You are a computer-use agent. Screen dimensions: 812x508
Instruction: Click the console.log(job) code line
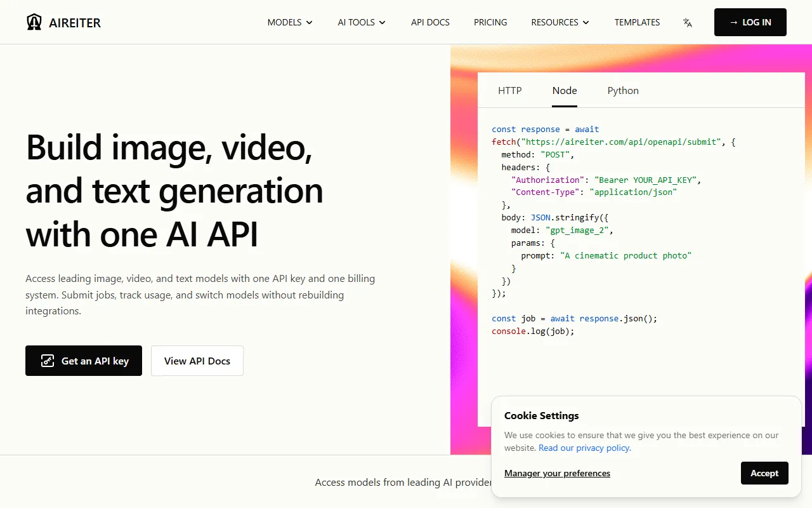tap(533, 331)
